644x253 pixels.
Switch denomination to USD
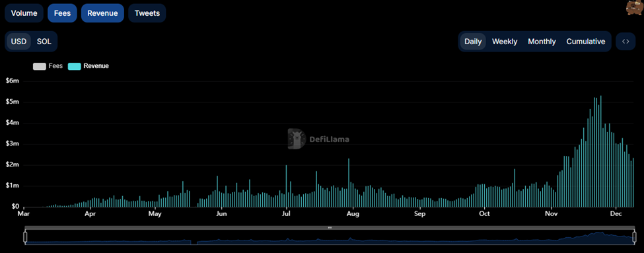(x=18, y=42)
